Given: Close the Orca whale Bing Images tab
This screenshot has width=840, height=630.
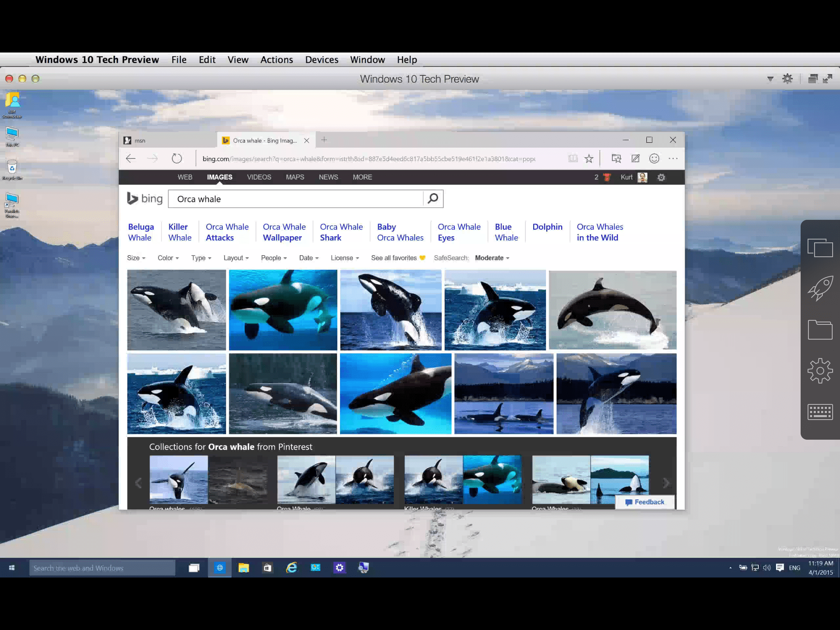Looking at the screenshot, I should pos(306,140).
